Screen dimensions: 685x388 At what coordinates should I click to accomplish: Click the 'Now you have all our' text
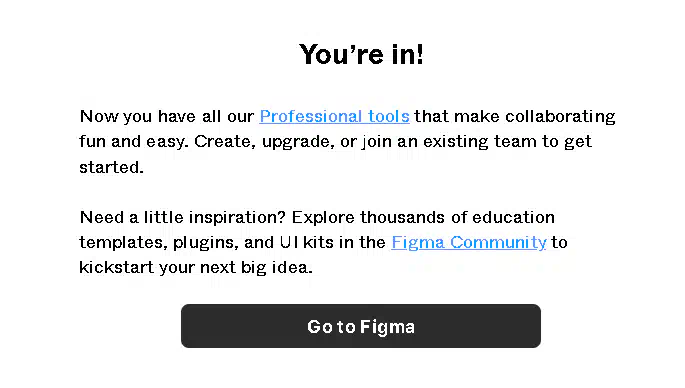click(x=167, y=116)
